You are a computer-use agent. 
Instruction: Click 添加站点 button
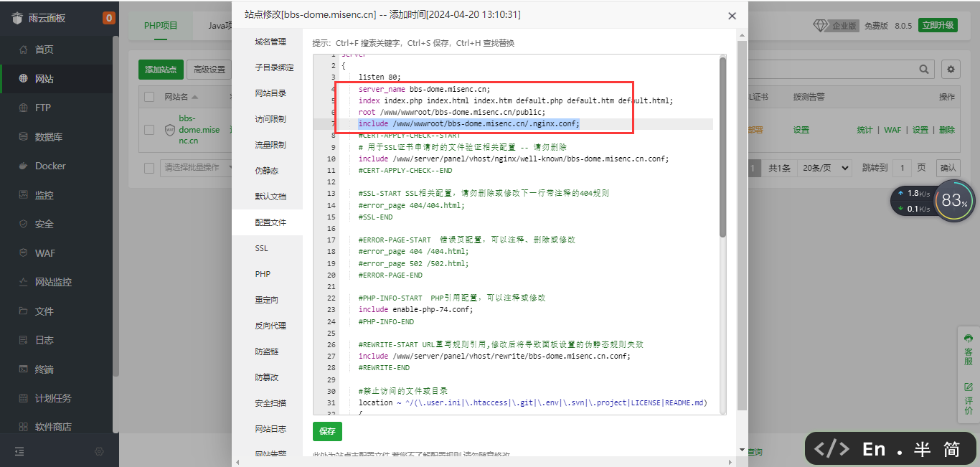[x=161, y=70]
